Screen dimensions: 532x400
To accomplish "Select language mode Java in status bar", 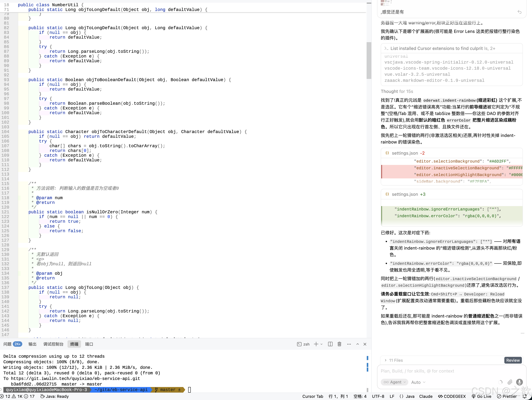I will pos(410,396).
